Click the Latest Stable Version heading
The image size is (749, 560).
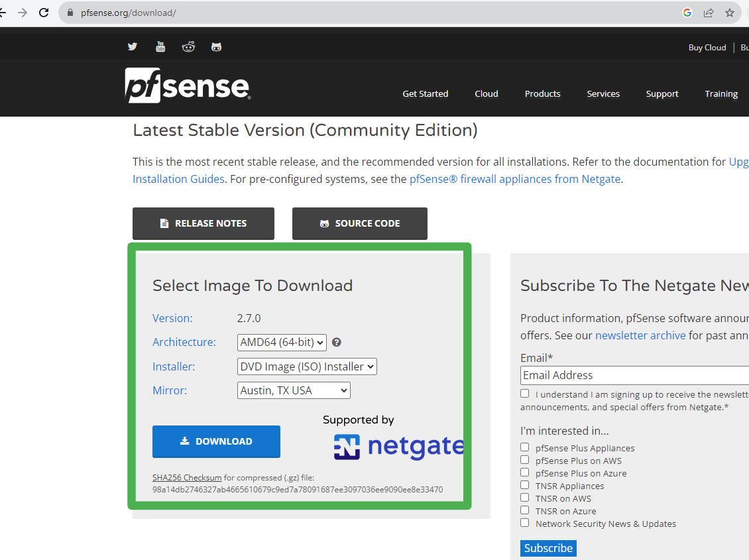pos(306,131)
